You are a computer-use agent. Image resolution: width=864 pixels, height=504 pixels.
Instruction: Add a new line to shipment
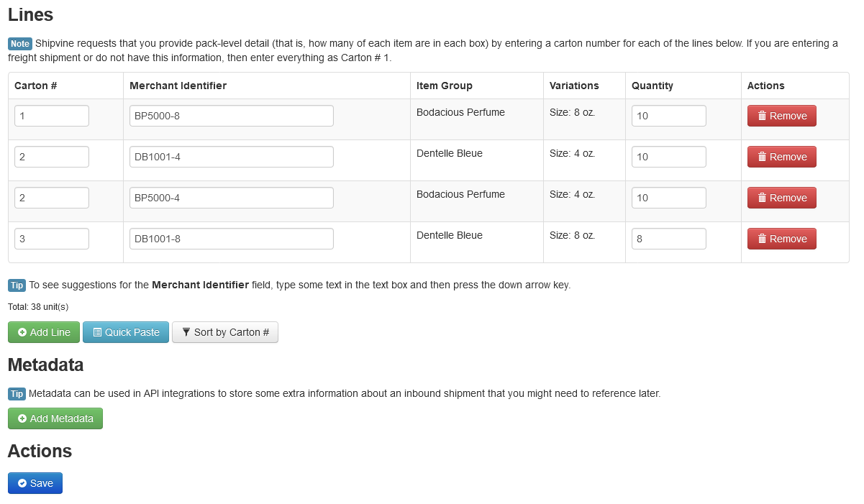[44, 332]
